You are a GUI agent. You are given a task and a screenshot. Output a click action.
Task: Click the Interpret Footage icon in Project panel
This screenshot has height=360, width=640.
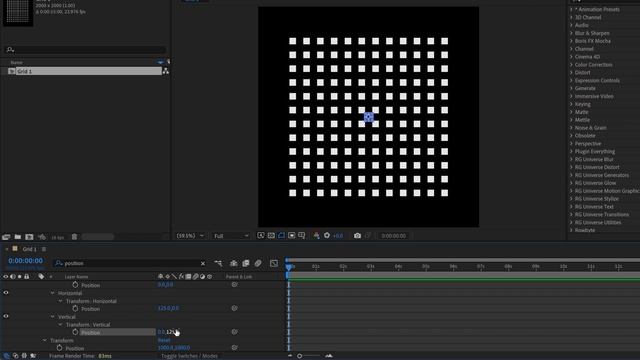coord(6,237)
